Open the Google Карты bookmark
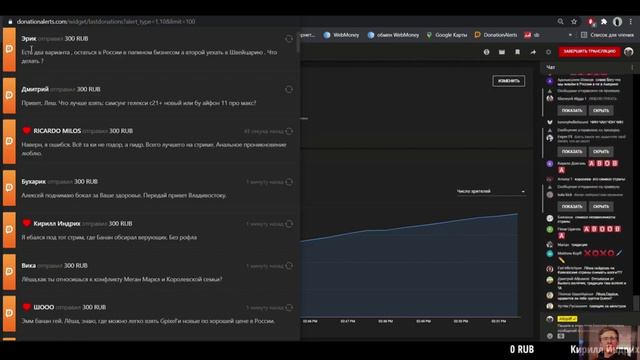The image size is (640, 360). pos(447,35)
